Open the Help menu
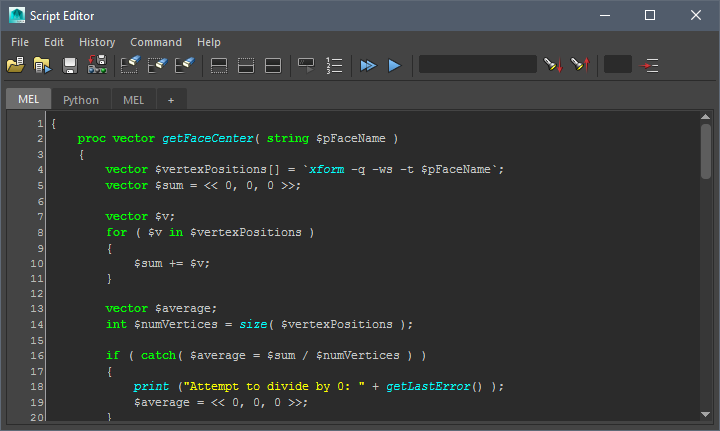Viewport: 720px width, 431px height. click(x=208, y=42)
